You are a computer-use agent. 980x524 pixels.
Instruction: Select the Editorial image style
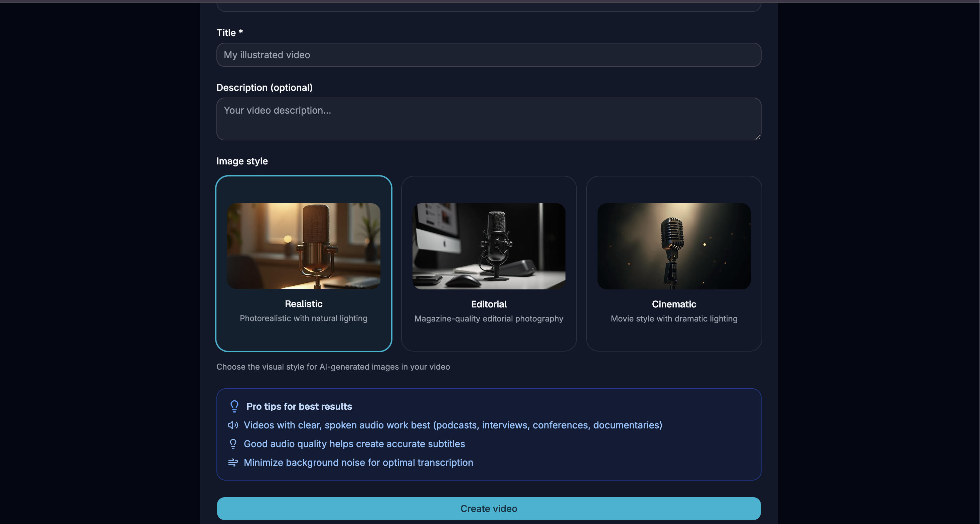point(488,264)
